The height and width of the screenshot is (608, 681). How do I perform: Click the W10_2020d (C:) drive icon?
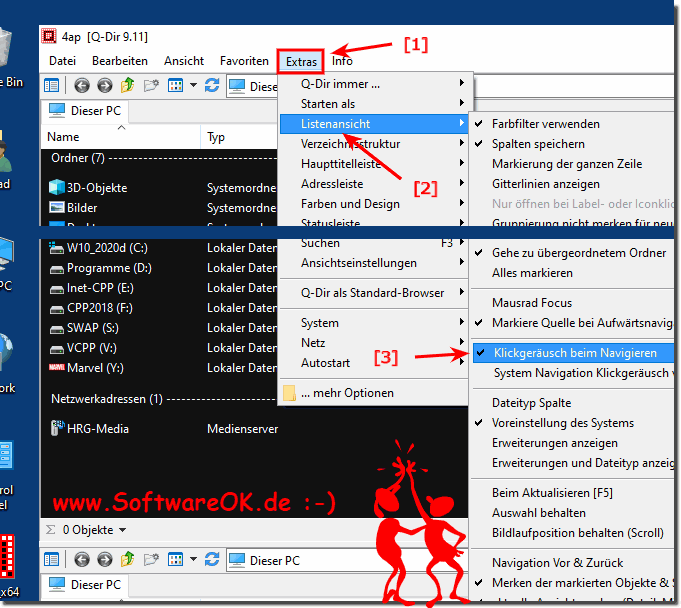tap(56, 248)
